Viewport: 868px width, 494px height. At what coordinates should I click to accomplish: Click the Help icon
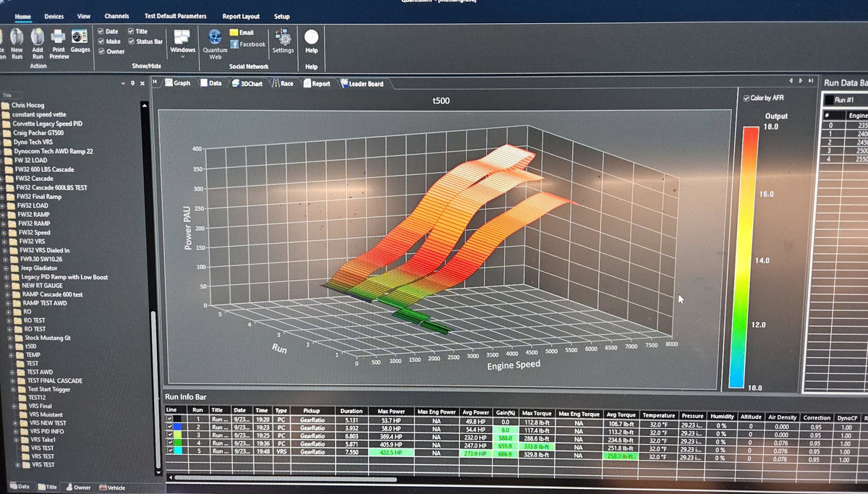[x=311, y=41]
